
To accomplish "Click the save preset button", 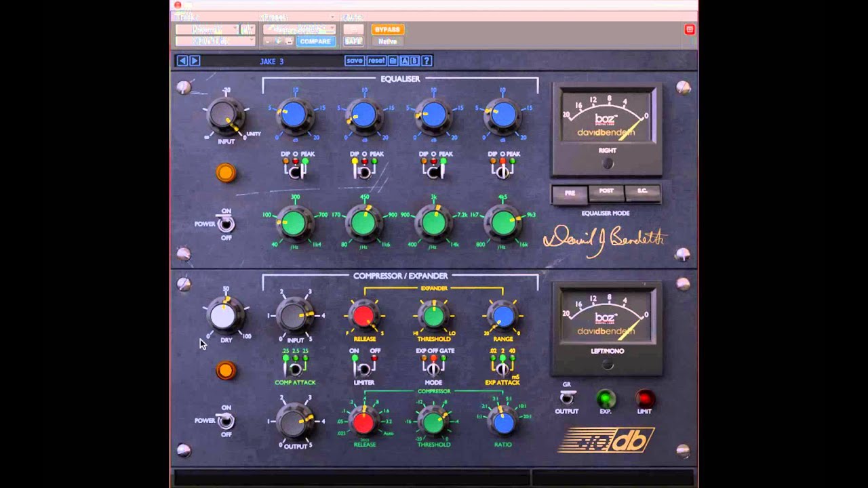I will pyautogui.click(x=355, y=61).
